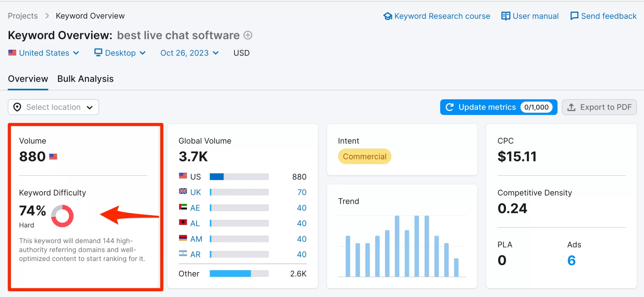Click the User manual book icon

coord(505,16)
